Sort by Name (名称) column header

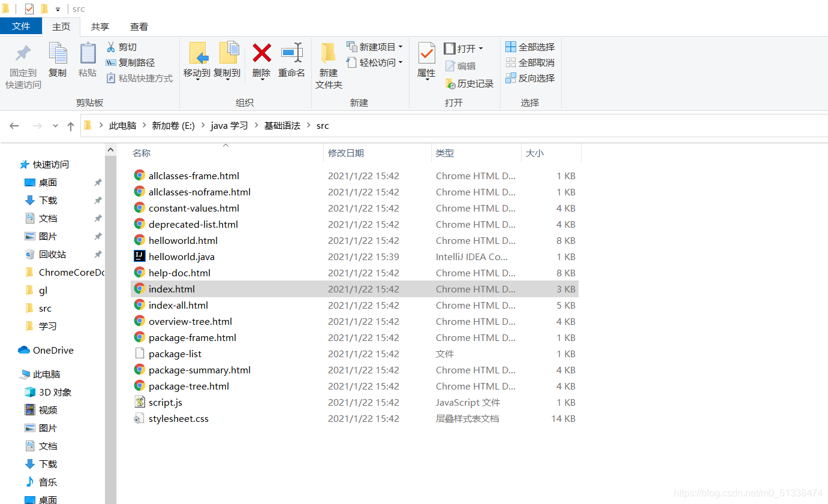[141, 153]
